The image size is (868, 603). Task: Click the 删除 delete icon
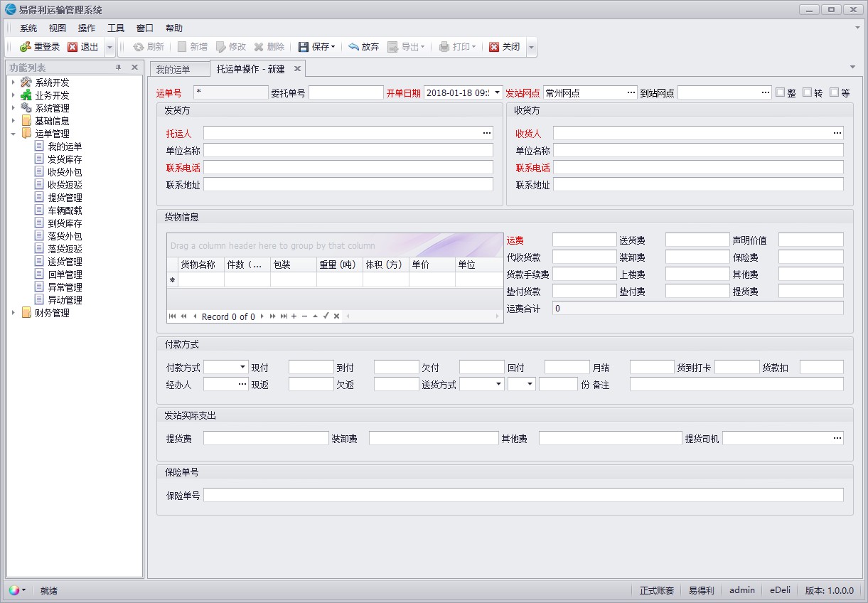tap(259, 47)
